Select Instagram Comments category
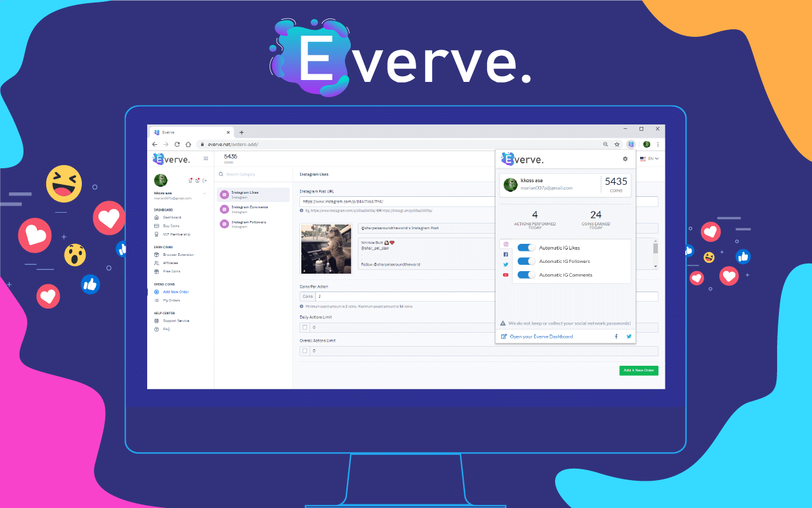This screenshot has height=508, width=812. (x=253, y=210)
